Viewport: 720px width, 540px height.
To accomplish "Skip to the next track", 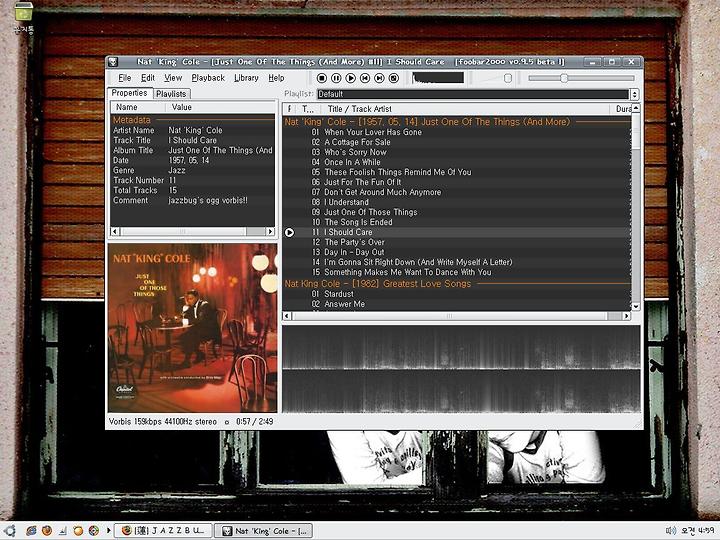I will point(379,78).
